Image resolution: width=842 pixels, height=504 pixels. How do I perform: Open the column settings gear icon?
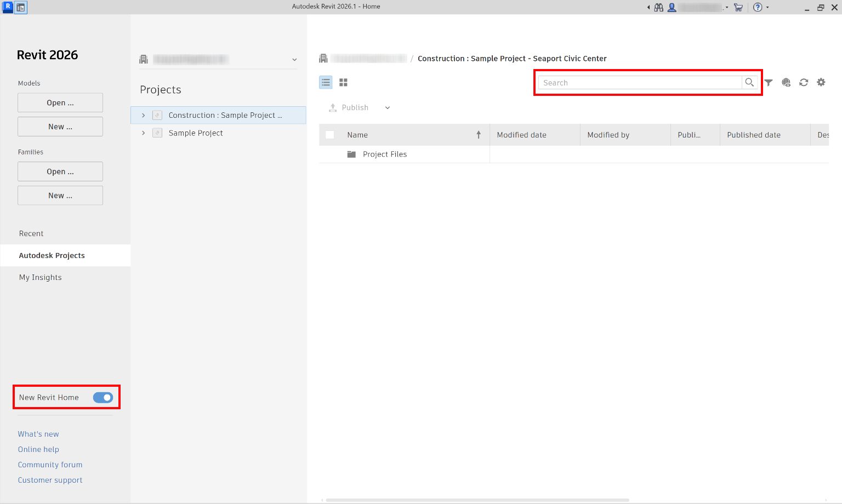[x=821, y=82]
